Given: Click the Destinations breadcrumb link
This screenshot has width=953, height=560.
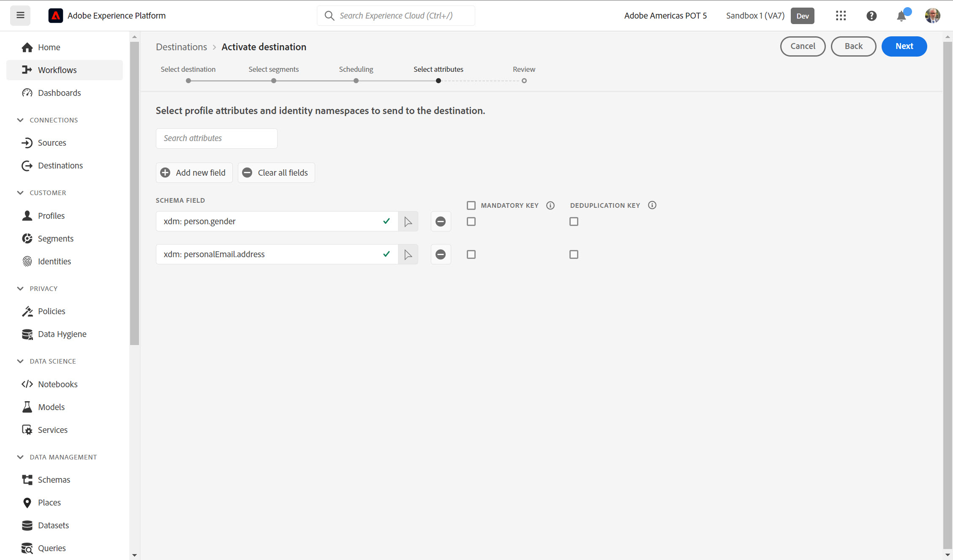Looking at the screenshot, I should click(x=182, y=47).
